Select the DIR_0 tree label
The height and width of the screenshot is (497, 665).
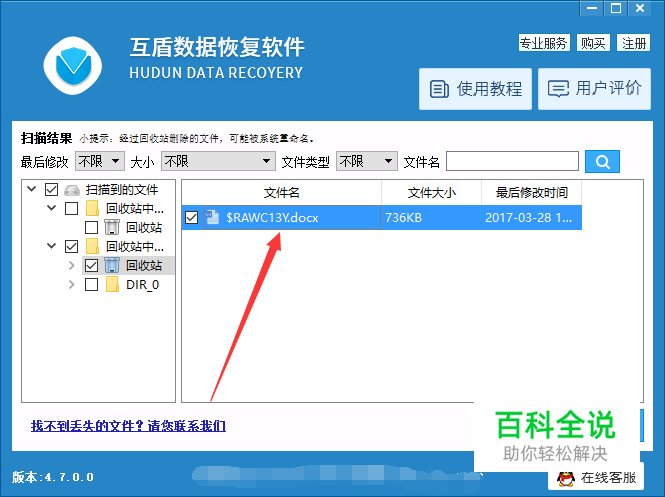(x=142, y=285)
